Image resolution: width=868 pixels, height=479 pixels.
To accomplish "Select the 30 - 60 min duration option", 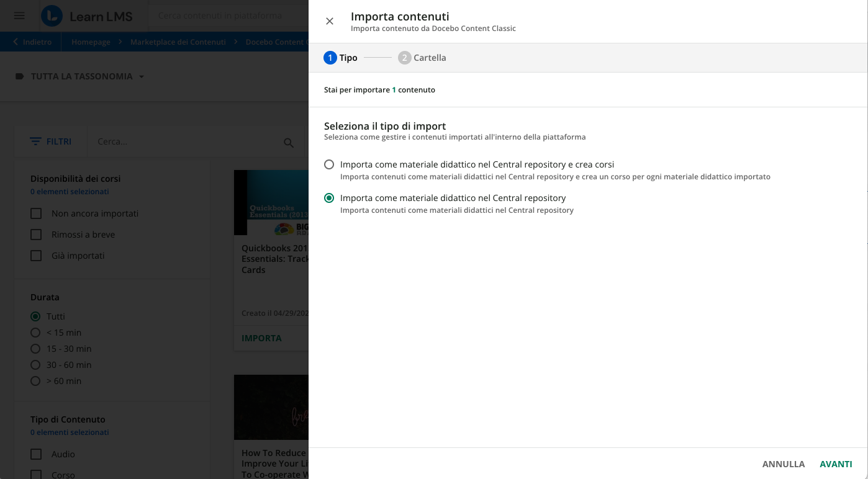I will coord(35,365).
